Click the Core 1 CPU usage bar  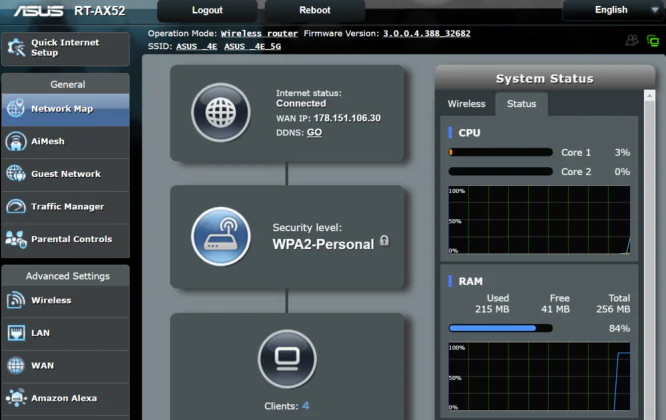500,152
